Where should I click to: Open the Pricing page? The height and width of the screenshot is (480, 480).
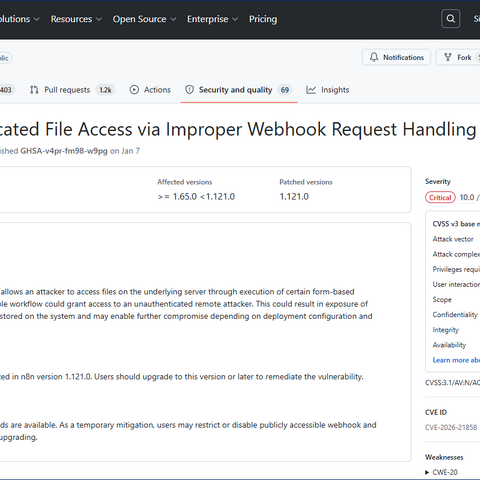click(x=263, y=19)
